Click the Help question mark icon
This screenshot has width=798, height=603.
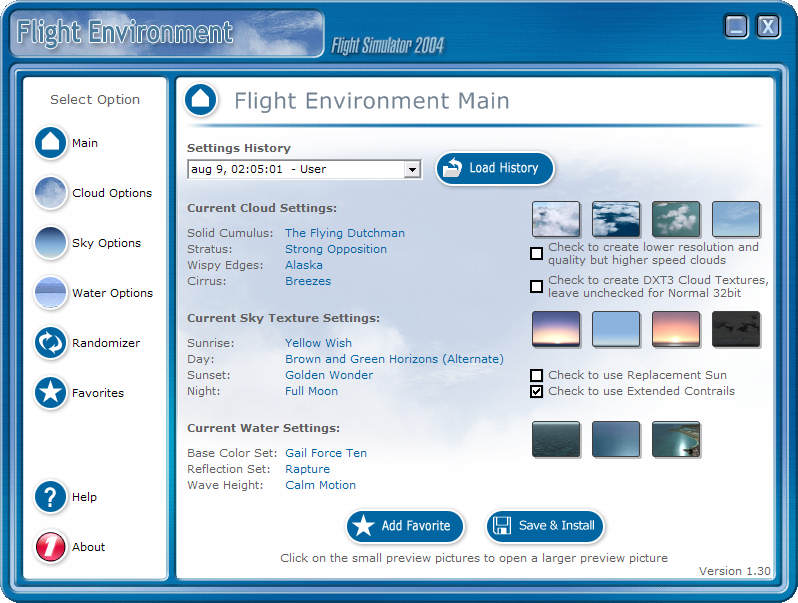[x=50, y=497]
